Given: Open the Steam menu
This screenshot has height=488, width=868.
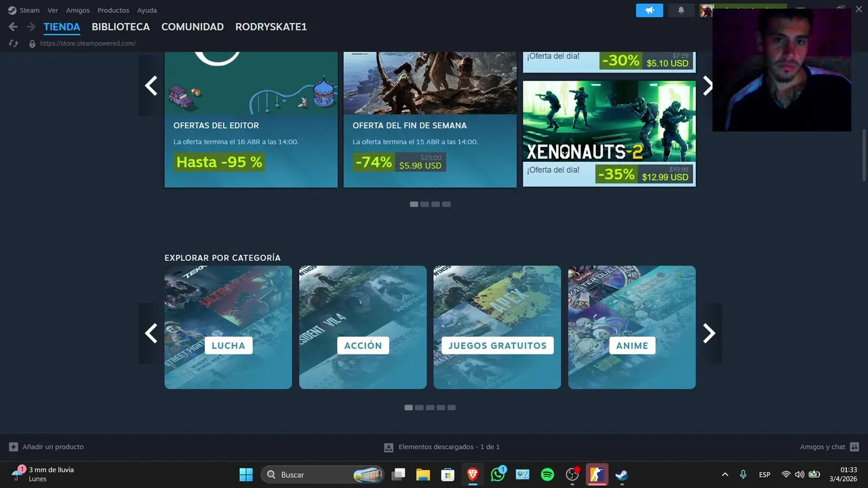Looking at the screenshot, I should tap(29, 10).
